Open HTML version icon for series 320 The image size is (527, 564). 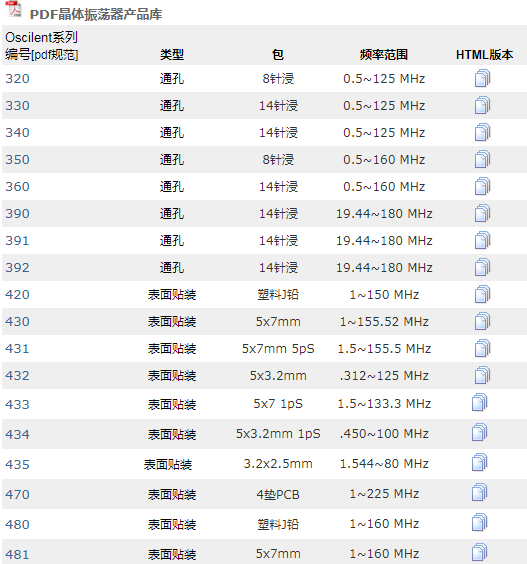[482, 78]
